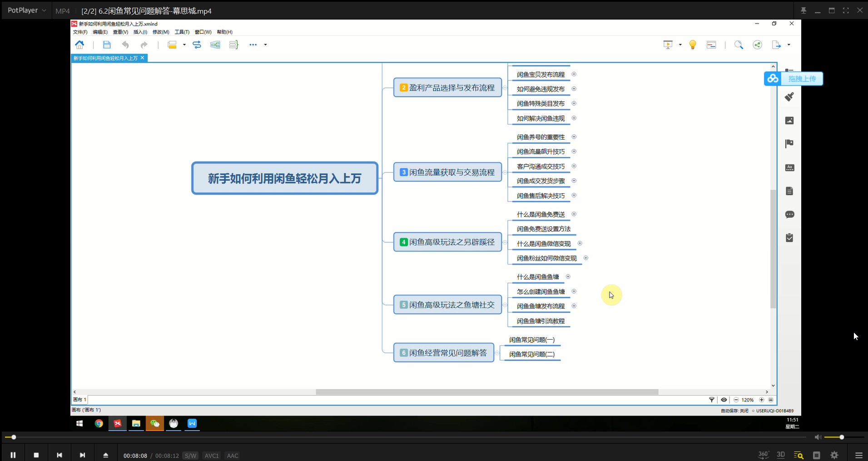Expand the 如何避免违规发布 subtopic
868x461 pixels.
click(574, 89)
